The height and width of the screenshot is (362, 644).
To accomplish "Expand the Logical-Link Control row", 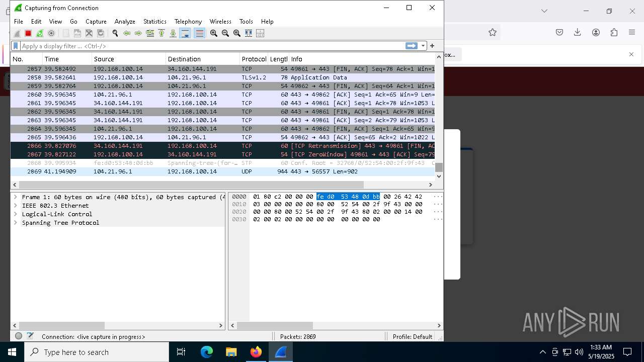I will click(x=16, y=214).
